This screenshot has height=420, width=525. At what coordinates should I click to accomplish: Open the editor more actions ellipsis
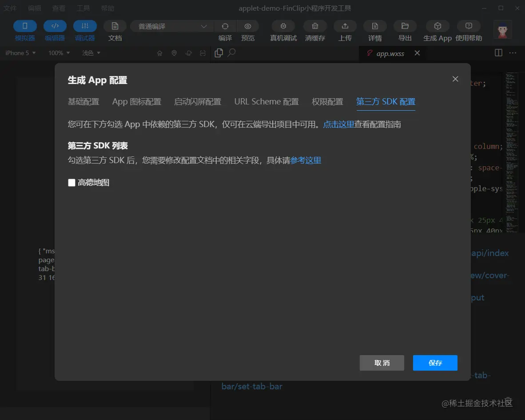[513, 53]
